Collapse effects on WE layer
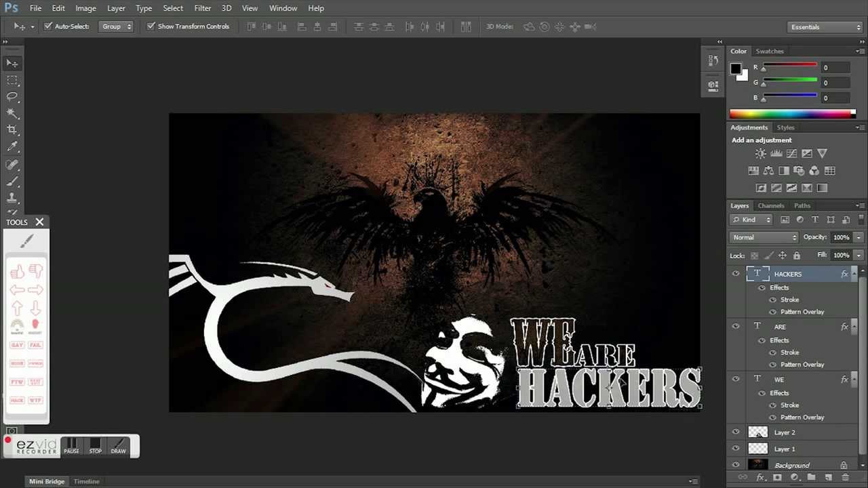 click(854, 380)
